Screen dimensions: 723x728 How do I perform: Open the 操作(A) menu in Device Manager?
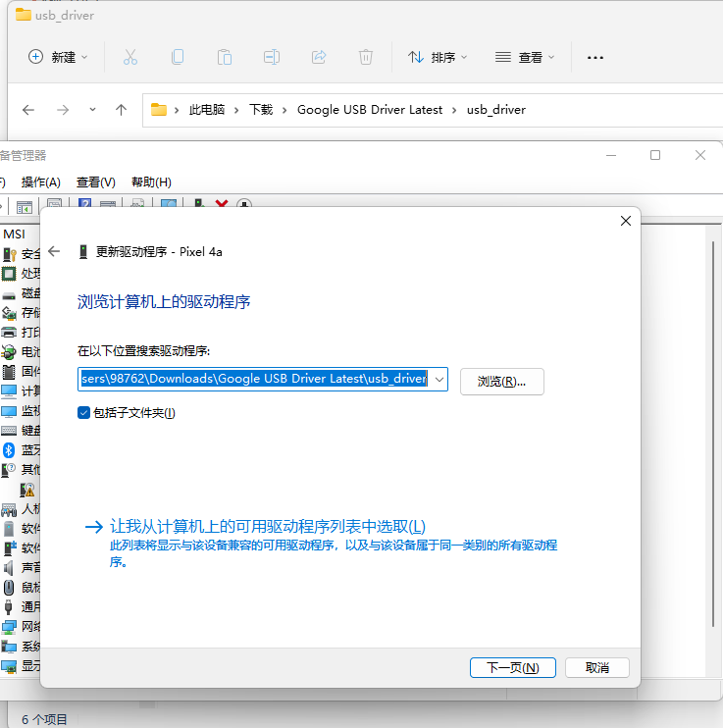coord(41,182)
